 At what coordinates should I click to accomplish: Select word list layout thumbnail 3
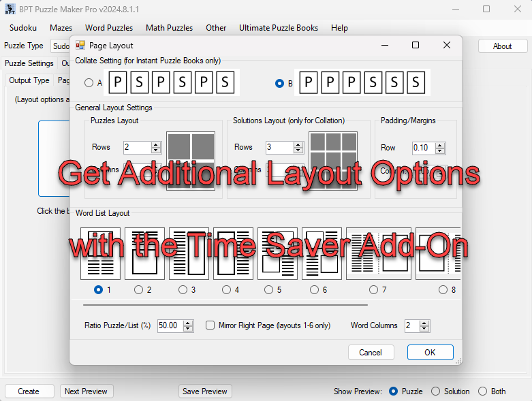pos(189,253)
